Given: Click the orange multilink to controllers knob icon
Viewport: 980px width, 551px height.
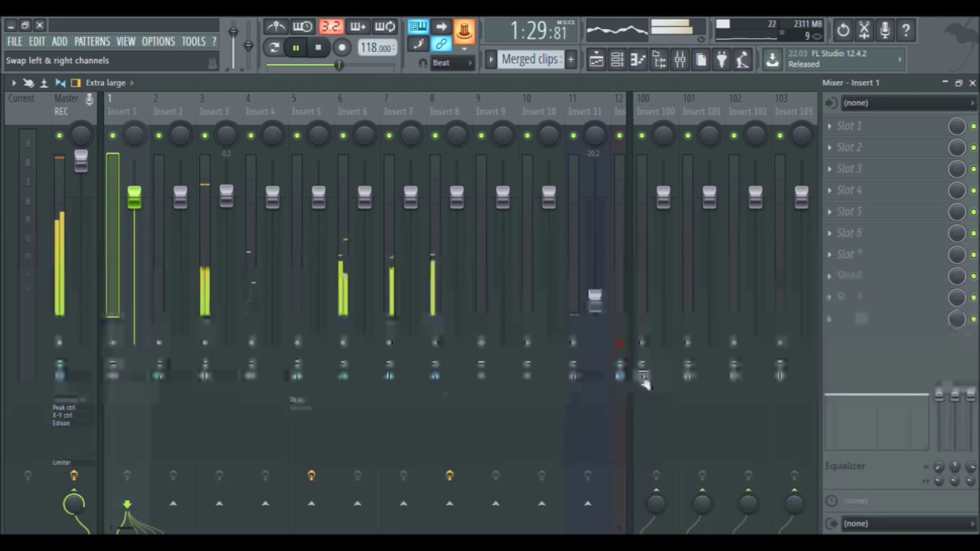Looking at the screenshot, I should point(464,31).
